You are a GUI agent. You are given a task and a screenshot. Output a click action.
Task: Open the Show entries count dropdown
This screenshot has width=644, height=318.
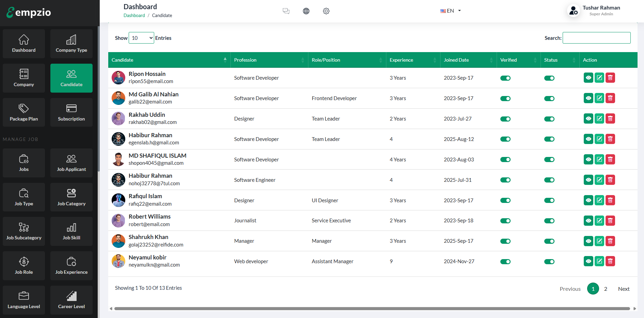[x=141, y=38]
